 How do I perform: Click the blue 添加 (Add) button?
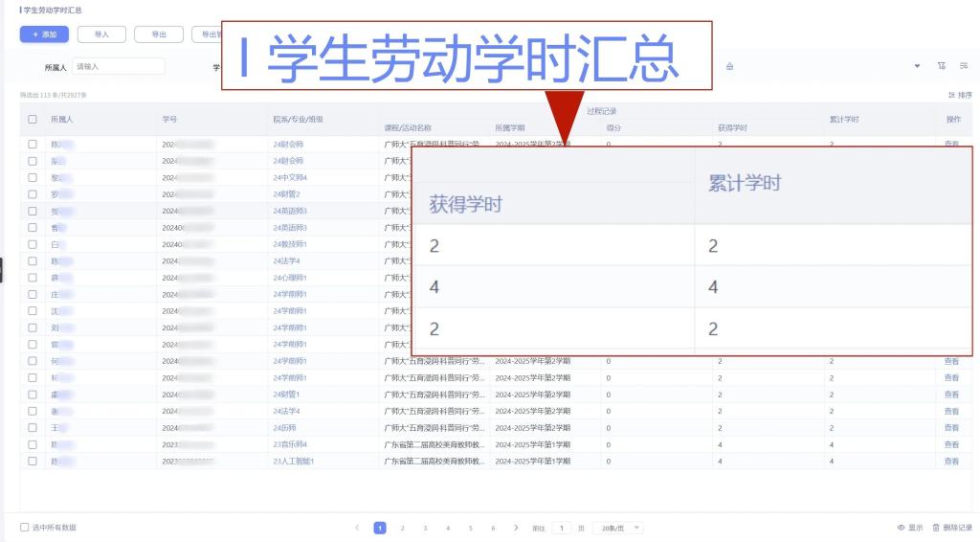[x=43, y=34]
